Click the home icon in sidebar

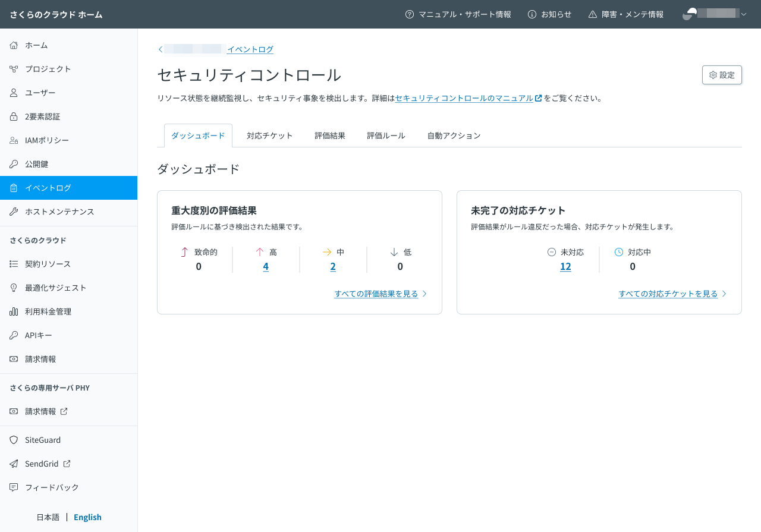(14, 45)
